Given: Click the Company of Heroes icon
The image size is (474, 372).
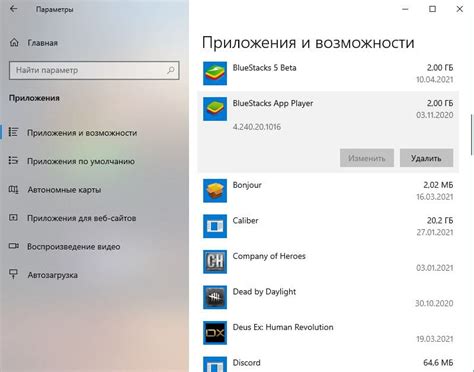Looking at the screenshot, I should click(215, 262).
